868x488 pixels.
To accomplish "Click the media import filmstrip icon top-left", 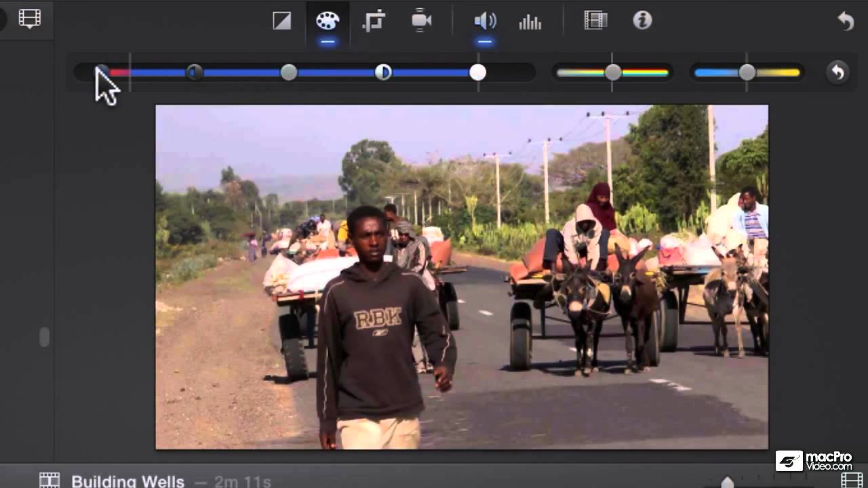I will 30,18.
